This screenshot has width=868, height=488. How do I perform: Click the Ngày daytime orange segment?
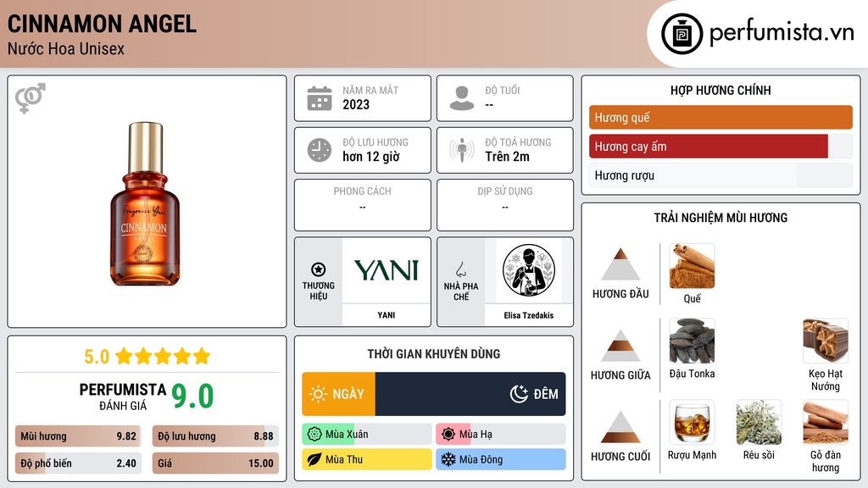339,394
